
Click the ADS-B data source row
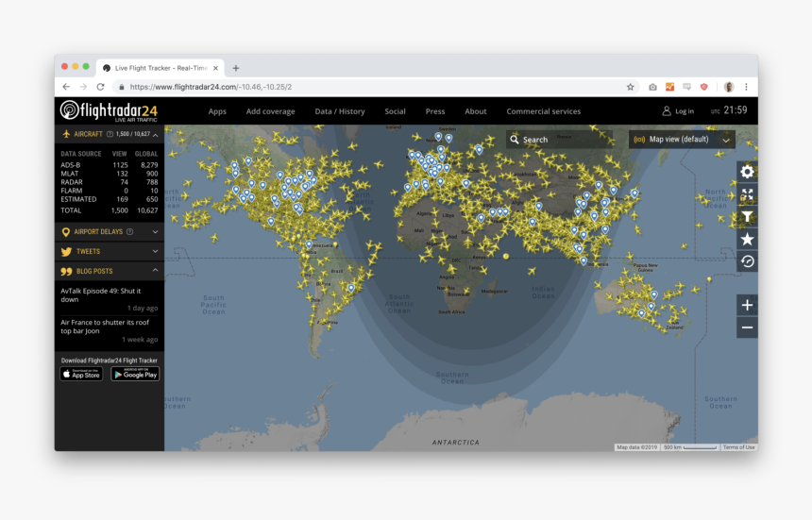[x=110, y=165]
